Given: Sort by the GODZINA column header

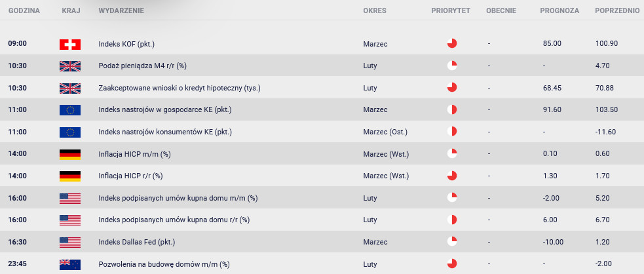Looking at the screenshot, I should [24, 10].
